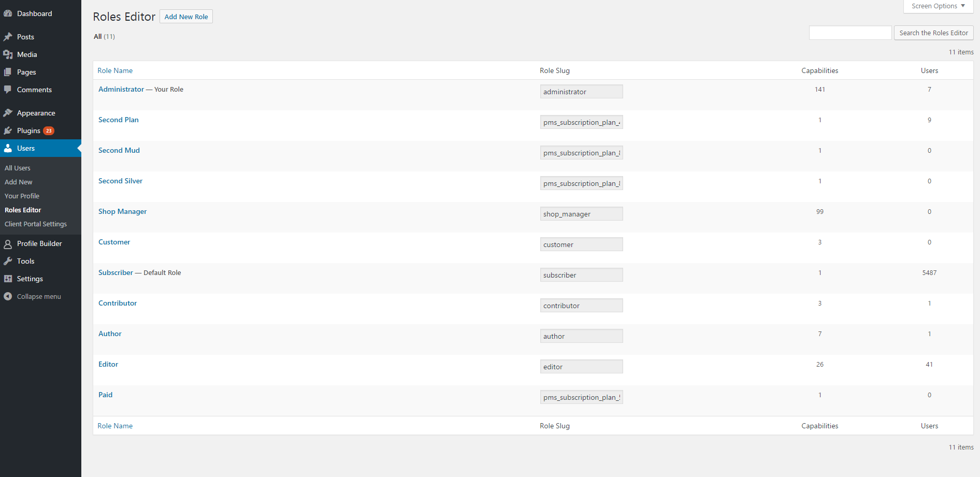Viewport: 980px width, 477px height.
Task: Expand the Screen Options dropdown
Action: click(938, 6)
